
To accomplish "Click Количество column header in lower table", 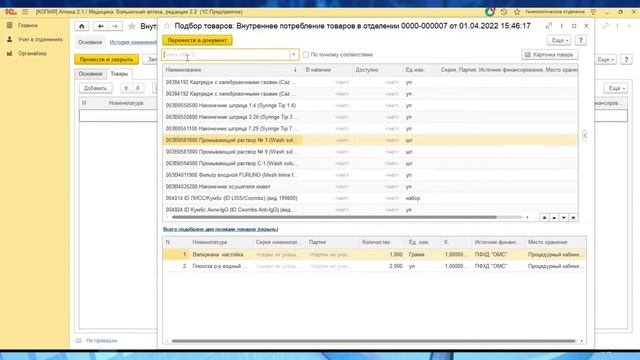I will coord(382,242).
